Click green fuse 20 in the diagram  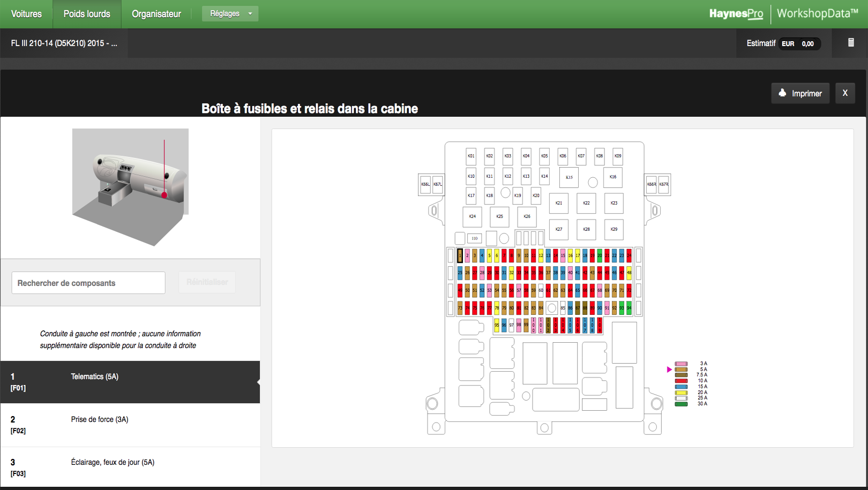[600, 255]
